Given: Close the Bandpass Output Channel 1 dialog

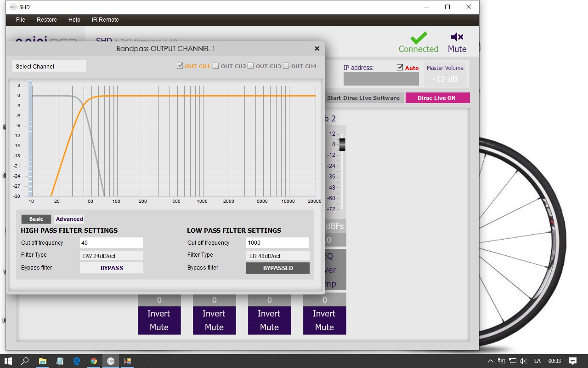Looking at the screenshot, I should coord(317,48).
